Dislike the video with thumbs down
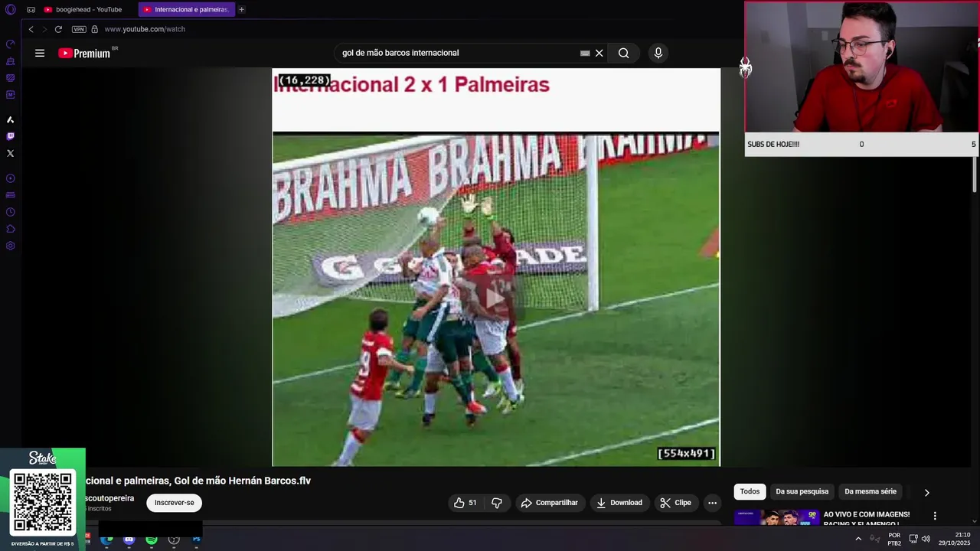980x551 pixels. [x=497, y=503]
